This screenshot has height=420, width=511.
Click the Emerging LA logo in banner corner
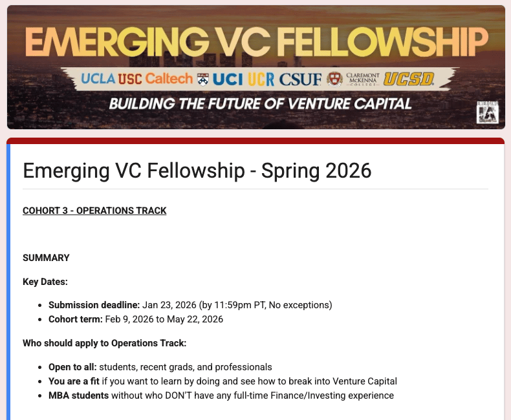[x=487, y=112]
